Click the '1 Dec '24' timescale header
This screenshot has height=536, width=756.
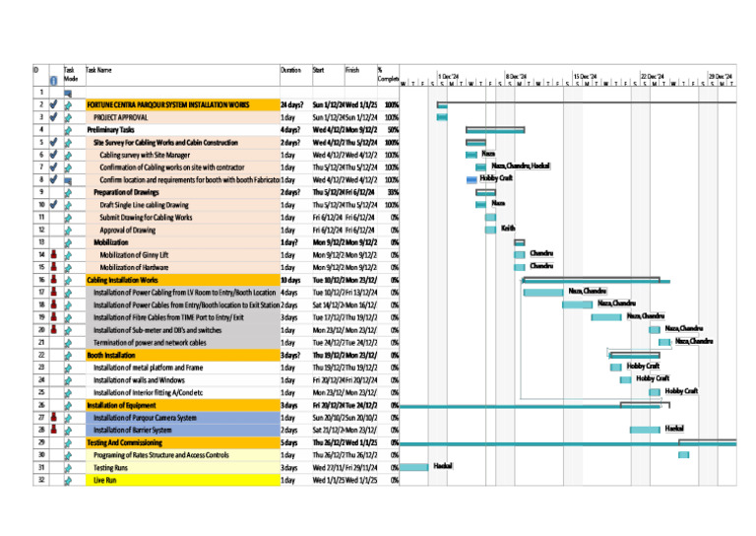(x=449, y=76)
